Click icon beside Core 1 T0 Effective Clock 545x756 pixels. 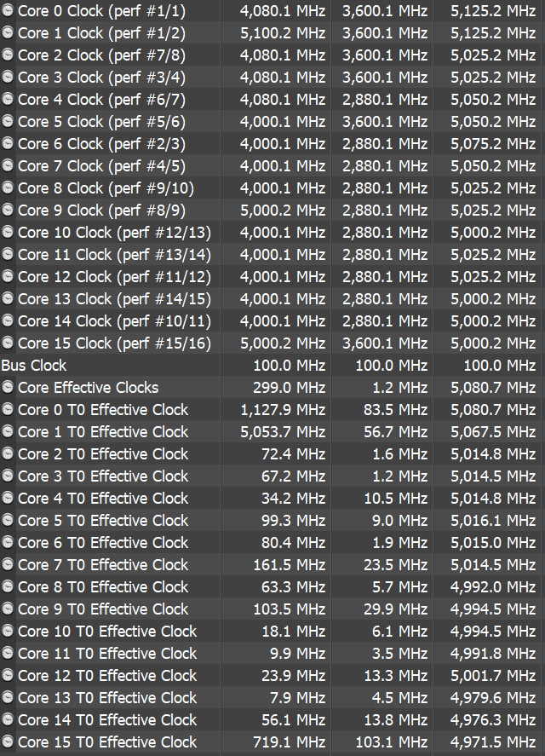click(7, 432)
